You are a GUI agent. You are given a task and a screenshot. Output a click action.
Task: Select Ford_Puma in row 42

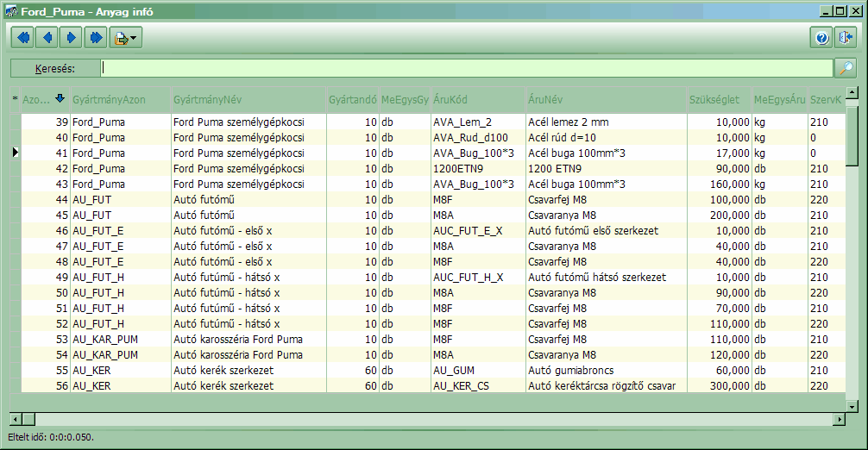[x=121, y=169]
